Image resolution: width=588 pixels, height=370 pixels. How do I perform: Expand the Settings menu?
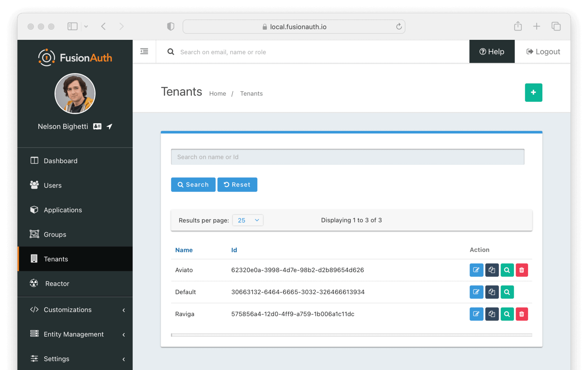click(x=75, y=359)
